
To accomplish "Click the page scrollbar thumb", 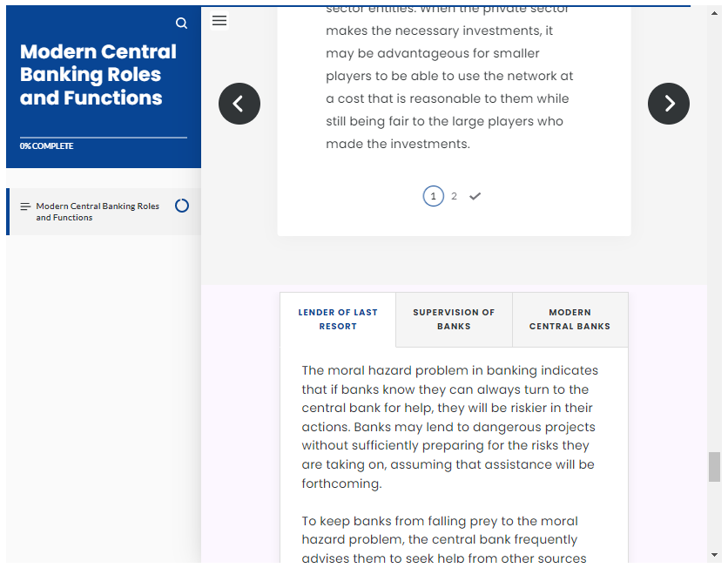I will [714, 467].
